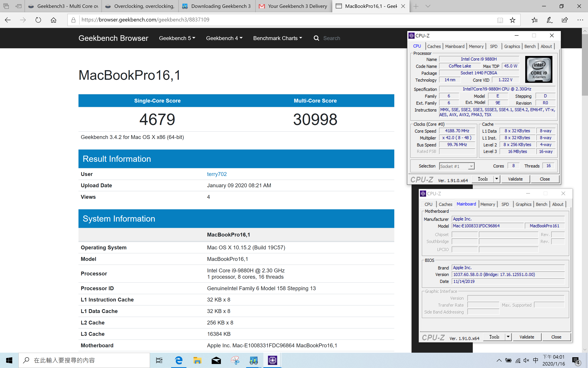Click Validate in top CPU-Z window

(x=515, y=179)
